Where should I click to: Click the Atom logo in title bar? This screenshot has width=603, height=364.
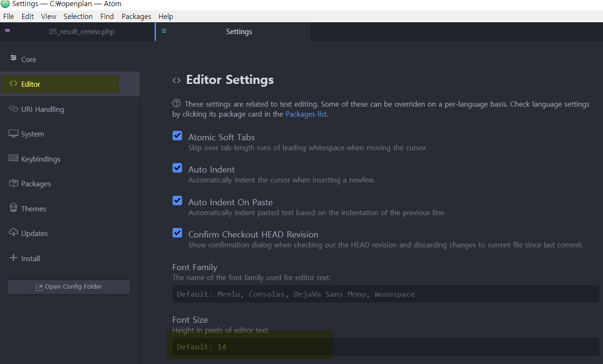(5, 4)
